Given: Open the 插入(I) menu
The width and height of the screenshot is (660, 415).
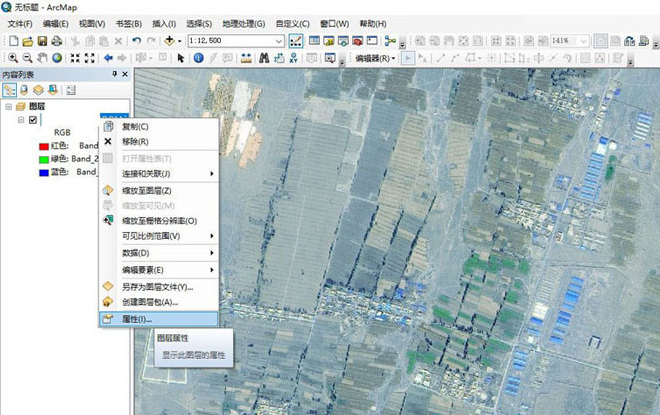Looking at the screenshot, I should [164, 24].
